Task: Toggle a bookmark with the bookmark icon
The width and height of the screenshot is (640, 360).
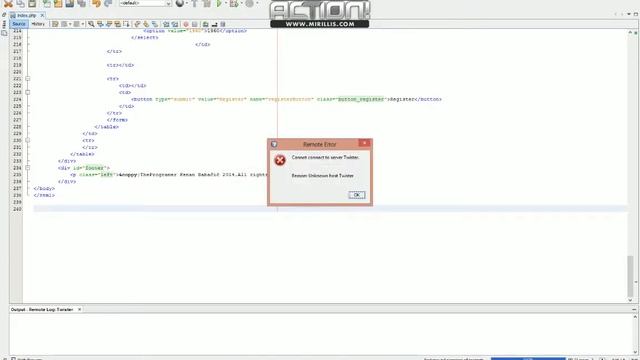Action: pyautogui.click(x=155, y=24)
